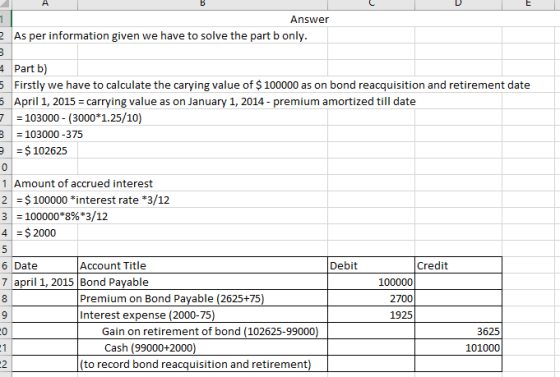Viewport: 560px width, 377px height.
Task: Select the 'Debit' header cell
Action: click(x=371, y=265)
